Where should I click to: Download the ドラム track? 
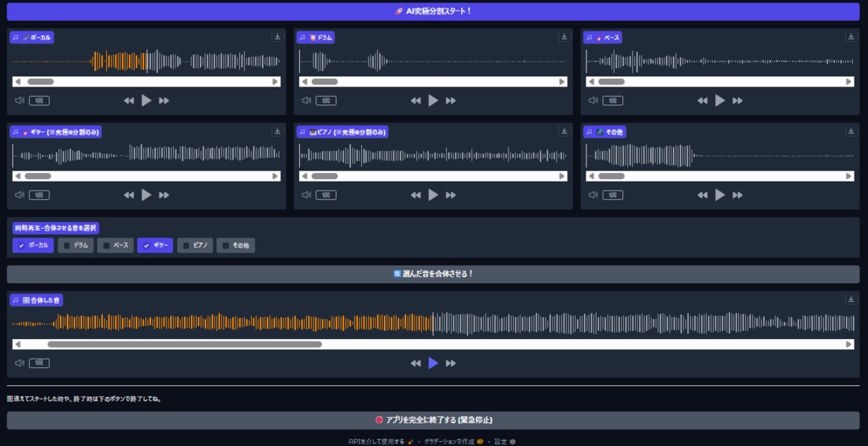pyautogui.click(x=564, y=36)
